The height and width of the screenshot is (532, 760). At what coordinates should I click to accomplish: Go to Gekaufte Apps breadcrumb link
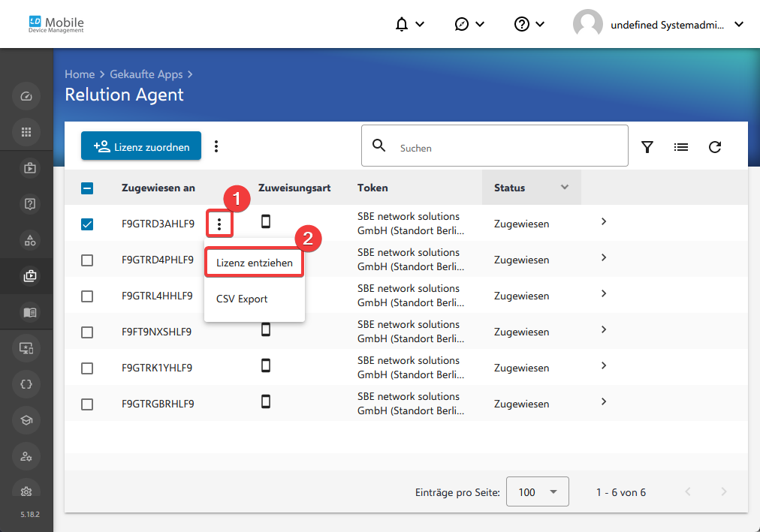click(x=146, y=74)
